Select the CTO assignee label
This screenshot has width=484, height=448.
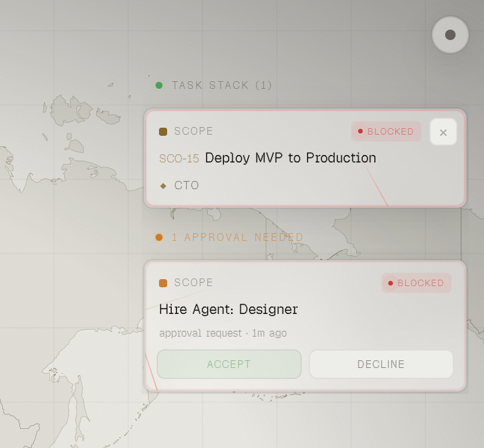(186, 186)
